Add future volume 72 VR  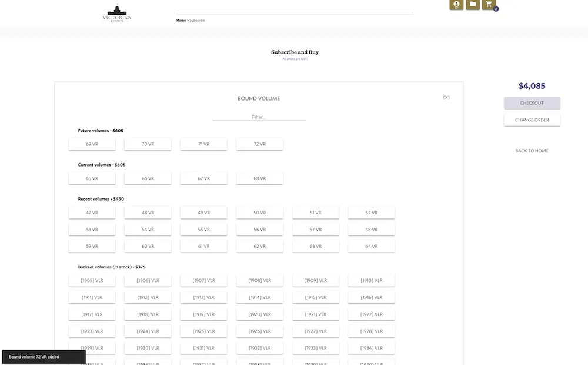(x=259, y=144)
